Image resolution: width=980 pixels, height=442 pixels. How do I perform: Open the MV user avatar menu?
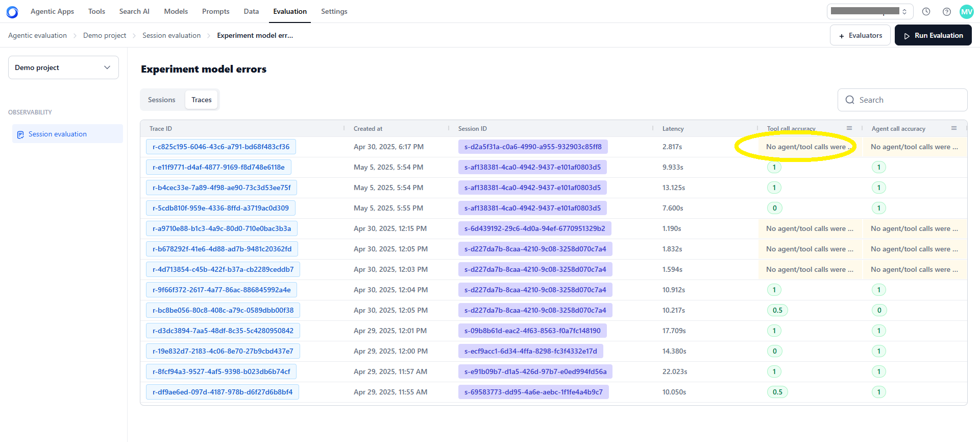pyautogui.click(x=967, y=12)
